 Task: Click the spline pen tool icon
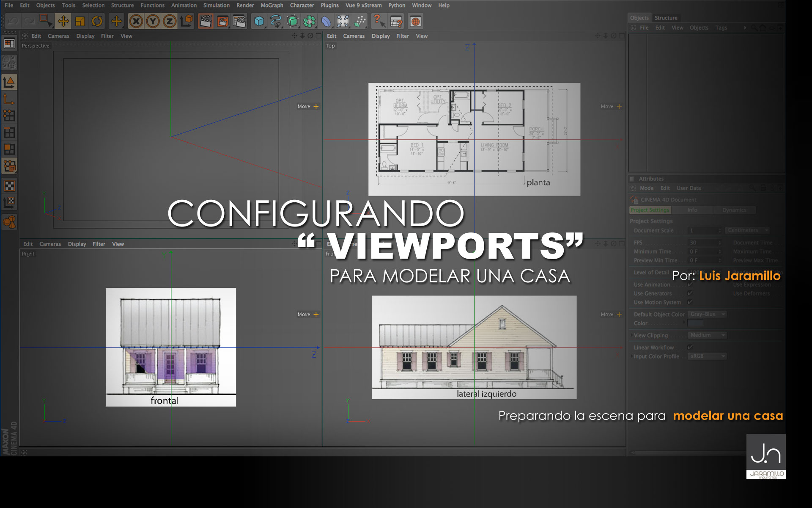click(276, 21)
